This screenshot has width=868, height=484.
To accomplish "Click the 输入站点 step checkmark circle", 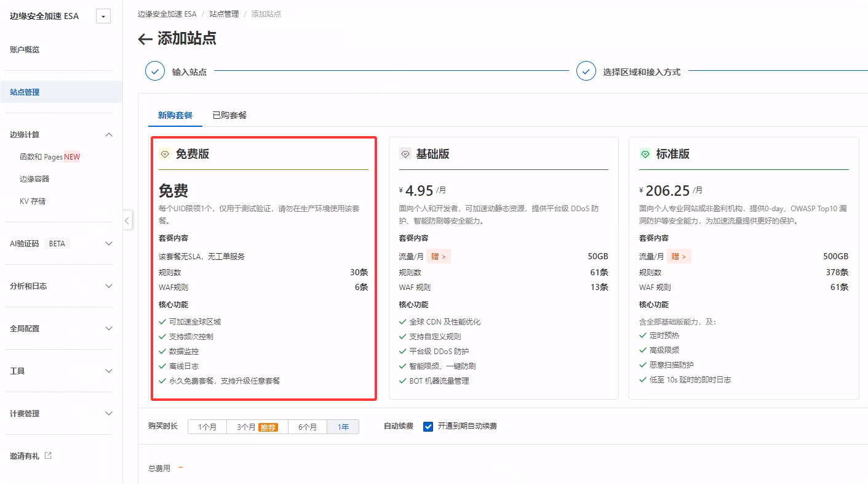I will (x=155, y=71).
